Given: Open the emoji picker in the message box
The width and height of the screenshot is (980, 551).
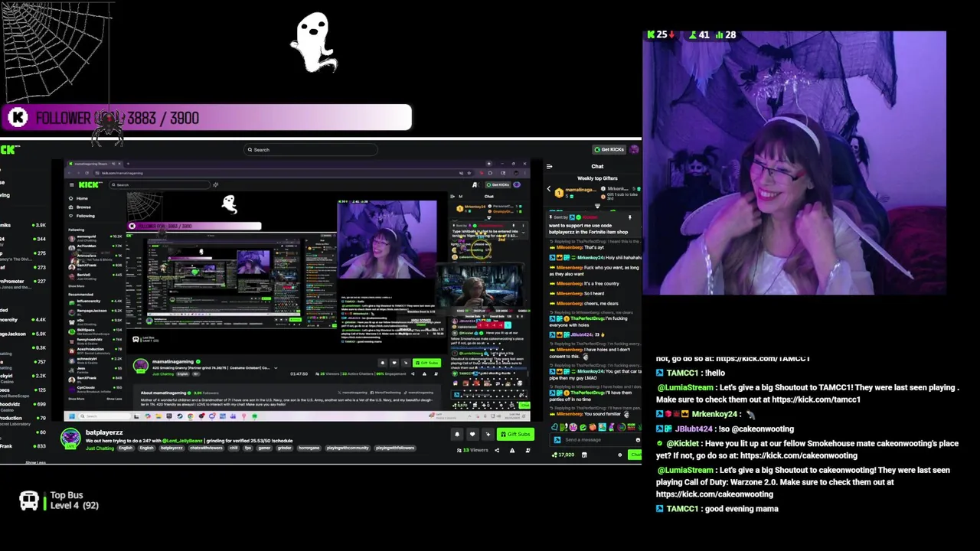Looking at the screenshot, I should [x=638, y=439].
